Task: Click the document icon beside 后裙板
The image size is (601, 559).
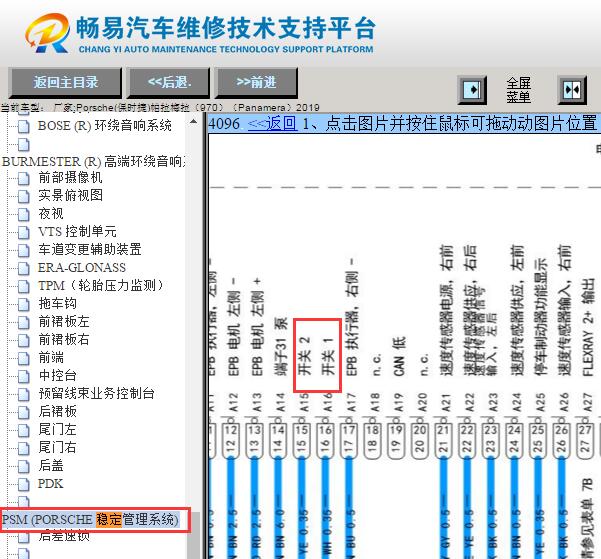Action: (23, 412)
